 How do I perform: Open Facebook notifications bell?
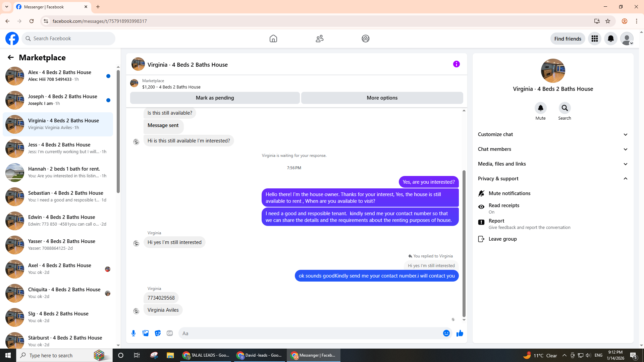click(x=610, y=39)
